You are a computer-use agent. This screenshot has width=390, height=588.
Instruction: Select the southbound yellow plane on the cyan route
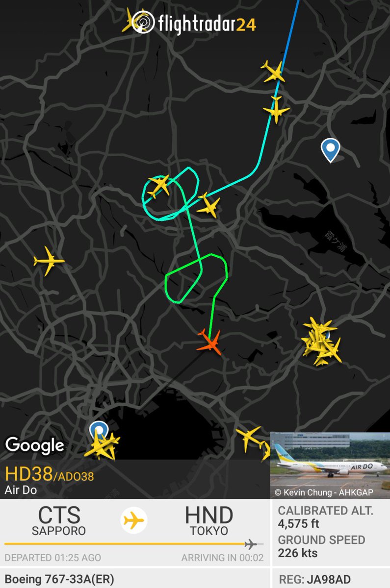pos(276,109)
